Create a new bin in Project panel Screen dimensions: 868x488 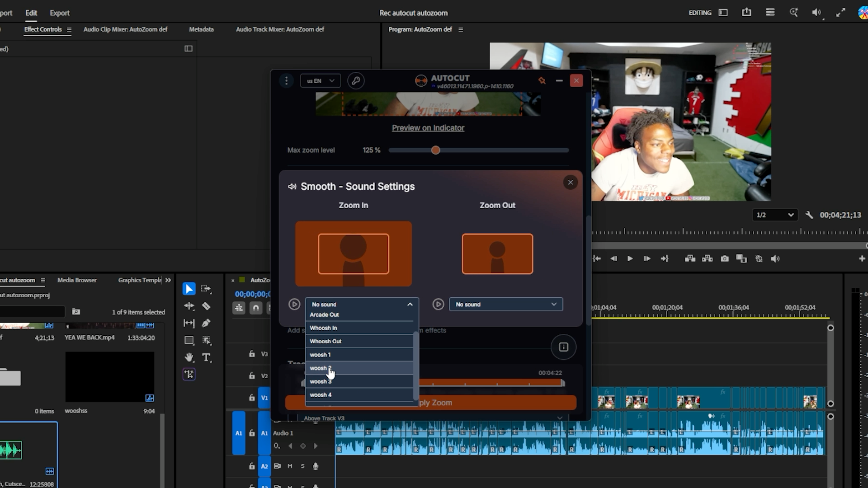(x=76, y=312)
